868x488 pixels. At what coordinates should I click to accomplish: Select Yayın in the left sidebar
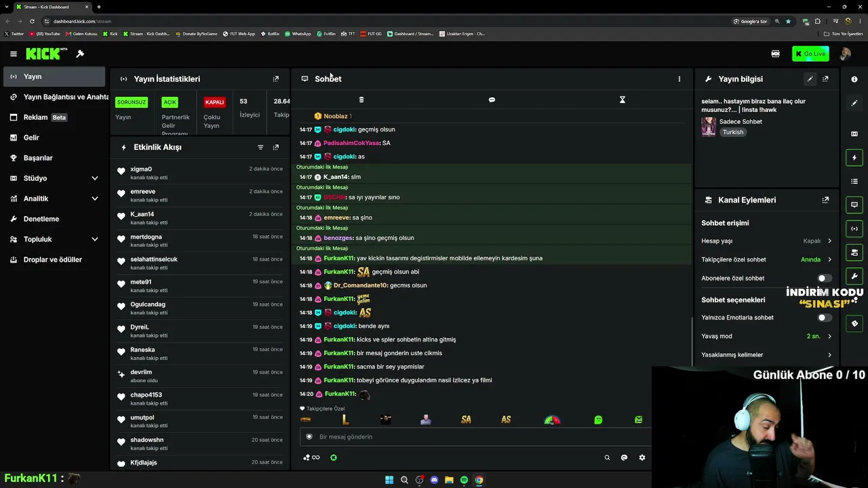tap(54, 77)
